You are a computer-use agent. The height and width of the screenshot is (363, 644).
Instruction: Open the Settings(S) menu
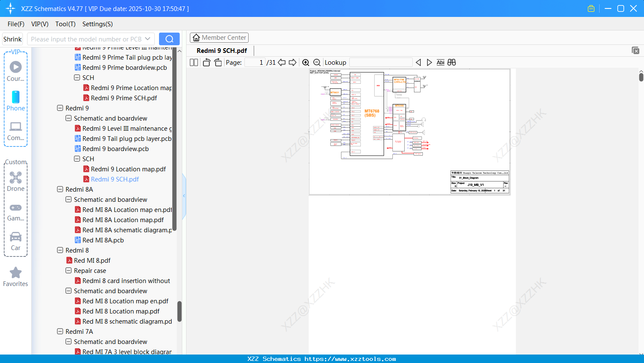97,24
